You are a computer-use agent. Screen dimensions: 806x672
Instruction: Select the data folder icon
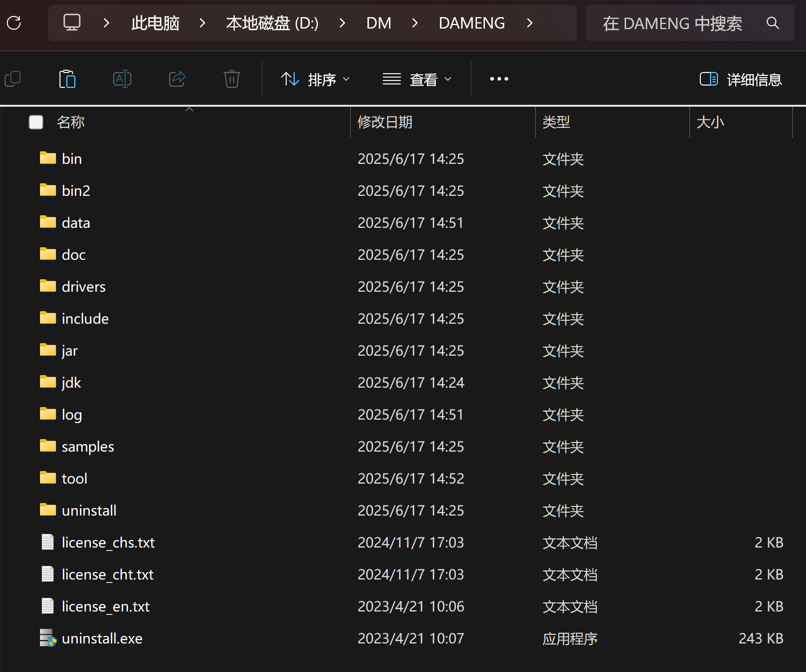click(x=48, y=222)
